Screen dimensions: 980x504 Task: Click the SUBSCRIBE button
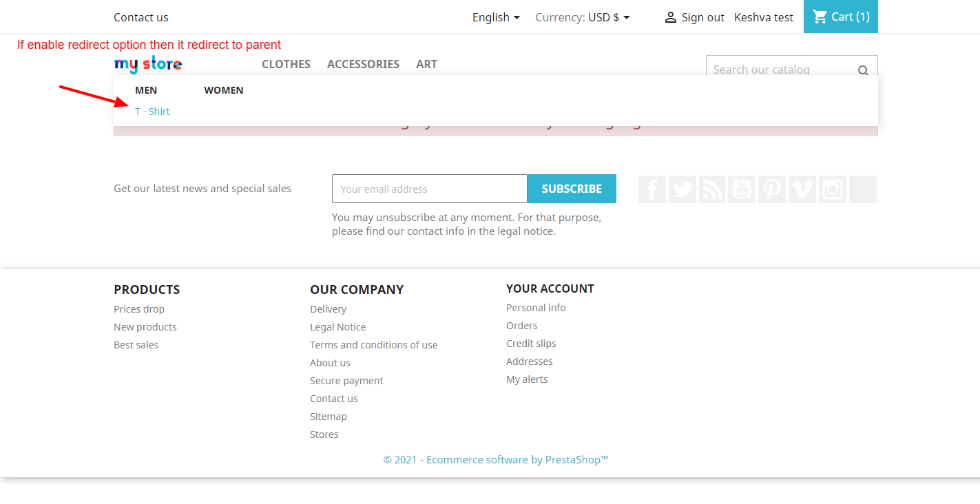click(x=572, y=189)
